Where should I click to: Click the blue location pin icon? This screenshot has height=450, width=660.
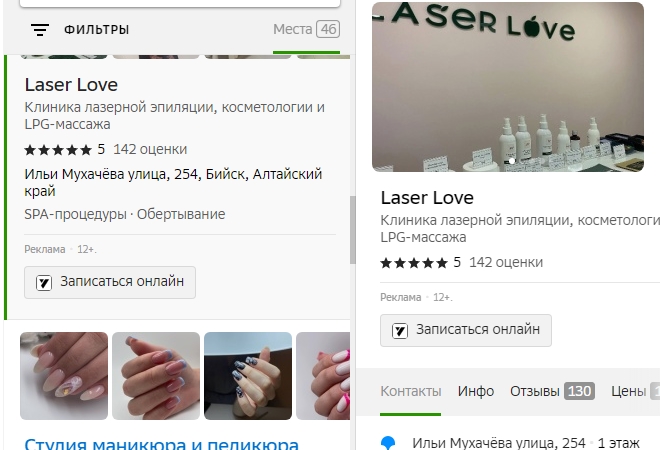click(388, 443)
